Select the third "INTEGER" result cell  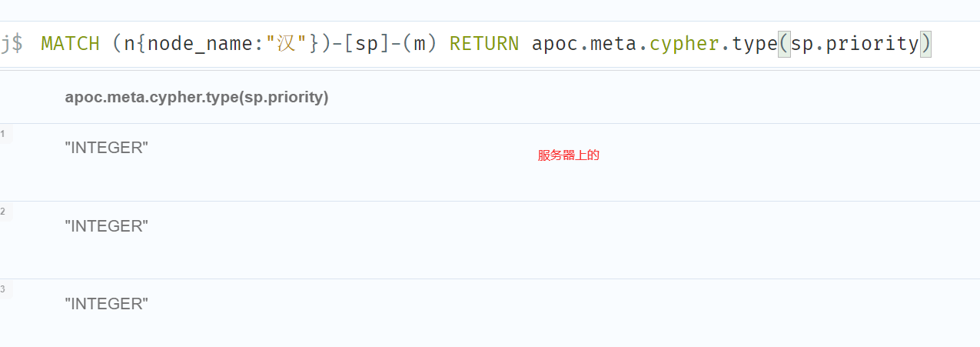coord(106,303)
